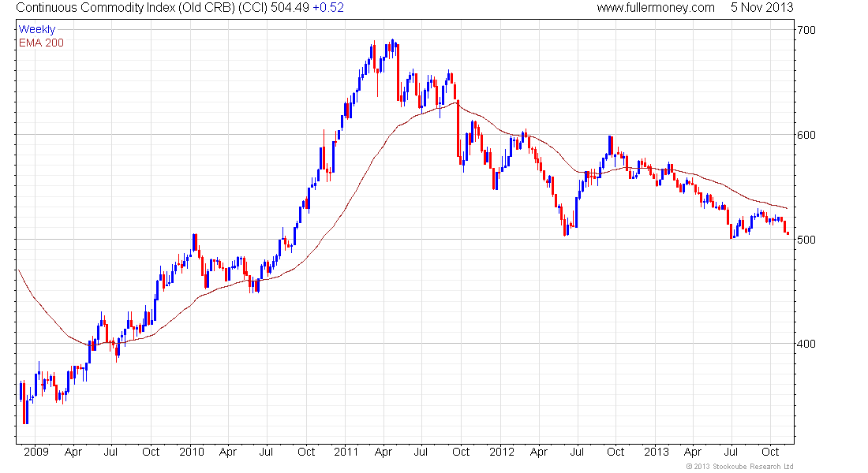Click the change value +0.52
The image size is (868, 473).
coord(328,8)
